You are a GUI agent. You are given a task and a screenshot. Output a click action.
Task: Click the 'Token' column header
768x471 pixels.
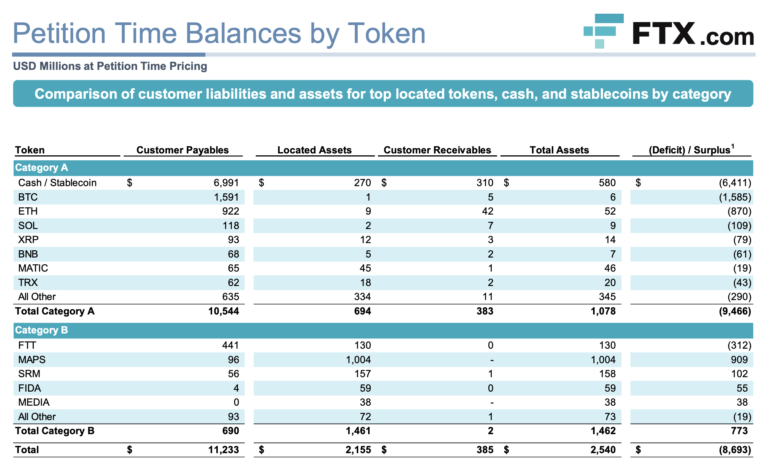(x=29, y=150)
